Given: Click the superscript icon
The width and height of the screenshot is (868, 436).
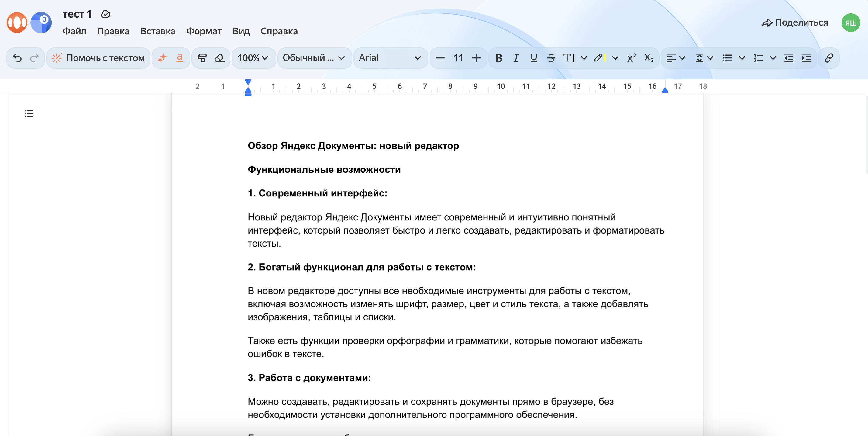Looking at the screenshot, I should 632,58.
